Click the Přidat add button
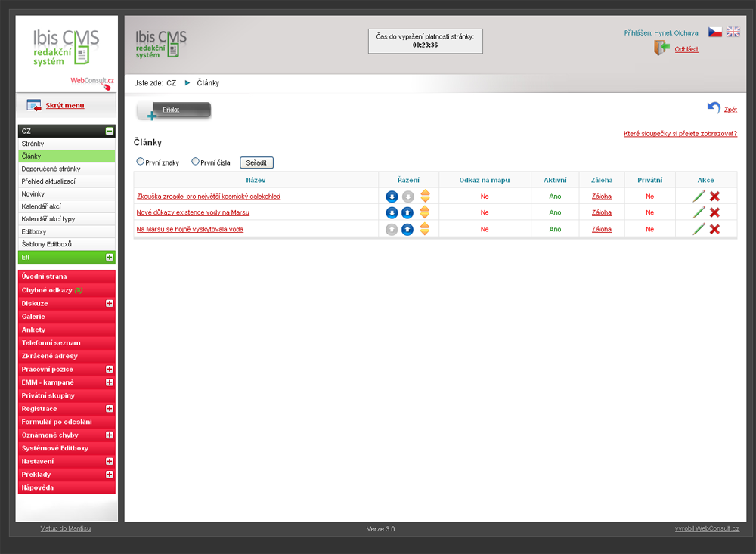Screen dimensions: 756x554 click(175, 110)
